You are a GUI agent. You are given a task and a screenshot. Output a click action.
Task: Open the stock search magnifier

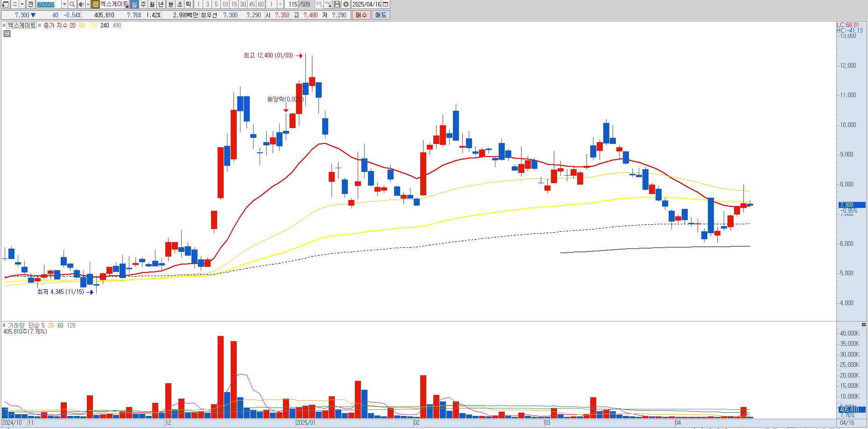72,4
